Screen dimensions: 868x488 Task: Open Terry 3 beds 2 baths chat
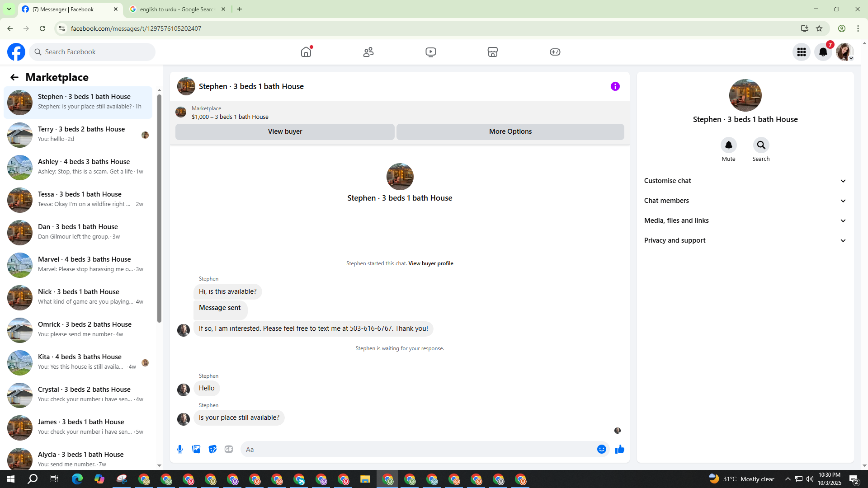pos(78,135)
